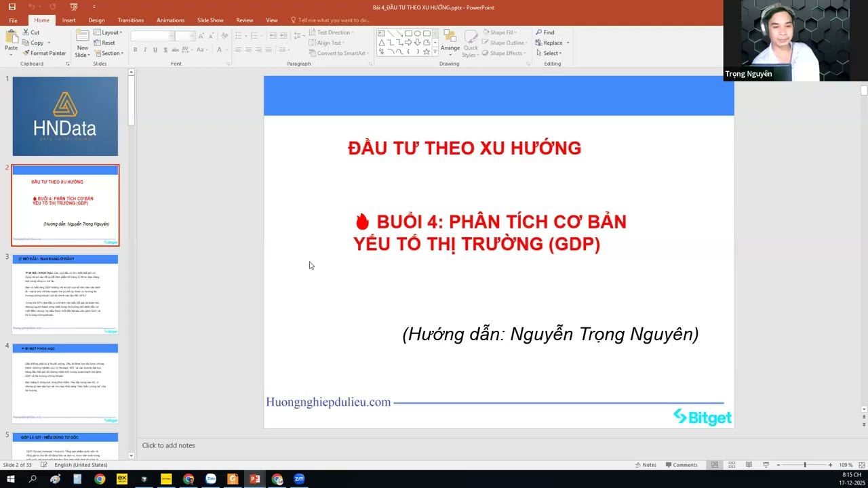Select slide 3 thumbnail in the slide panel
The height and width of the screenshot is (488, 868).
[65, 294]
